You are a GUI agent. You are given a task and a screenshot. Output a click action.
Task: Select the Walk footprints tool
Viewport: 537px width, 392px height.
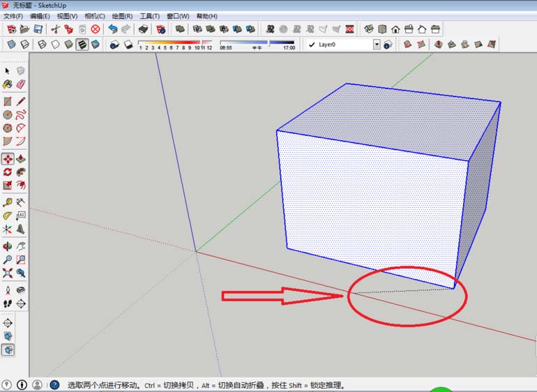(8, 303)
